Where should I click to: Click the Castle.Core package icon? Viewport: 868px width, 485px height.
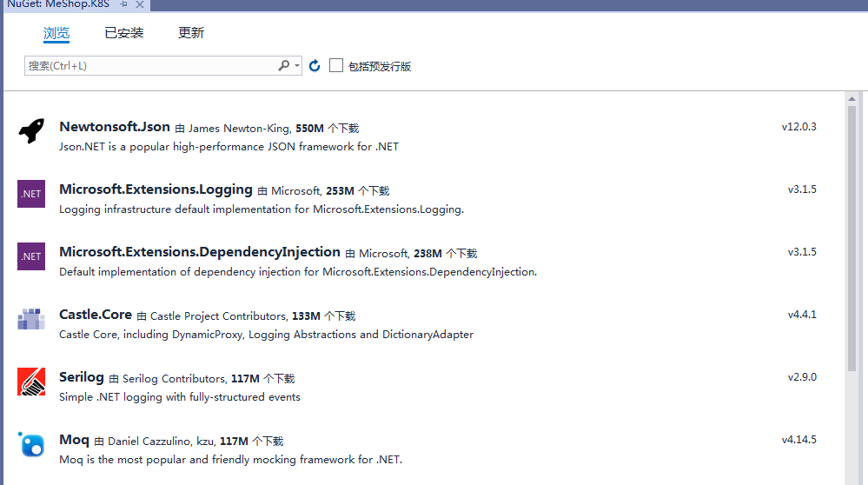click(x=31, y=319)
